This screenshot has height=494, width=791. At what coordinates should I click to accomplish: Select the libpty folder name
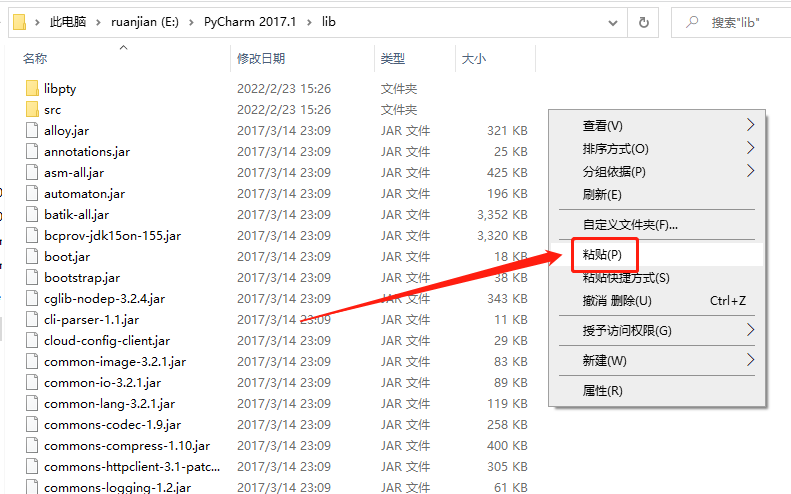point(60,88)
